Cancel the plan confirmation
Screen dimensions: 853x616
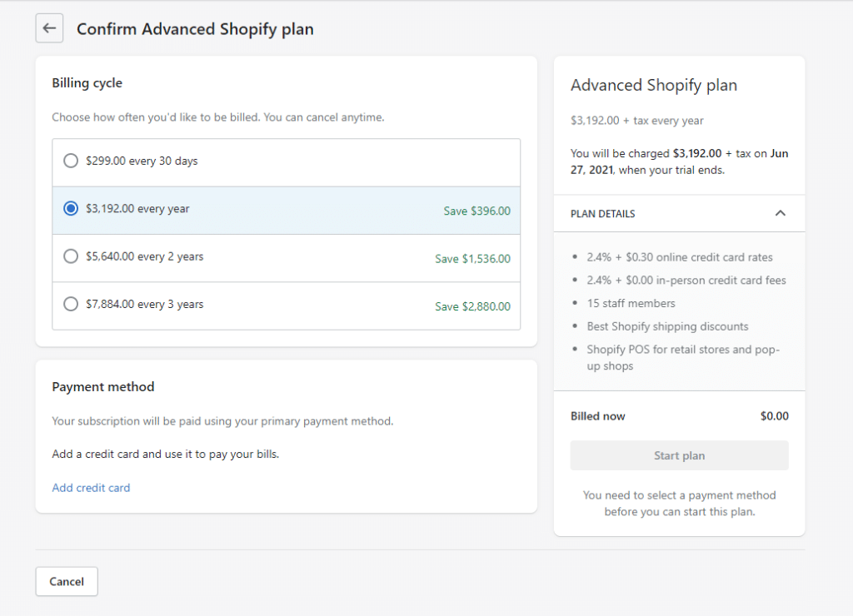(67, 581)
